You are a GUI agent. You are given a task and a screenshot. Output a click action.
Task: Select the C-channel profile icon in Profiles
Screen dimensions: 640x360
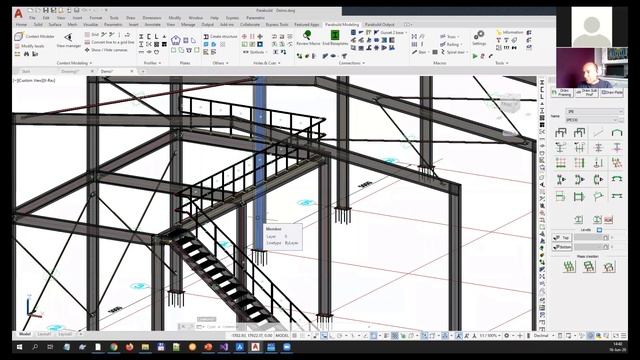(149, 37)
